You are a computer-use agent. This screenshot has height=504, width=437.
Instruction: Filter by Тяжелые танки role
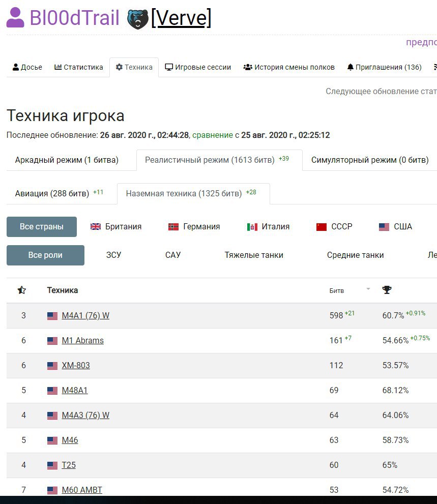[x=254, y=255]
